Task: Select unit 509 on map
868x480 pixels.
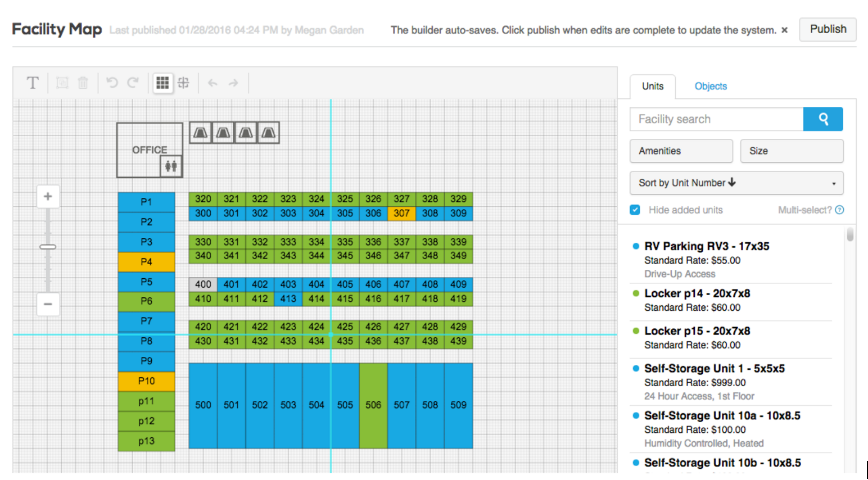Action: (458, 405)
